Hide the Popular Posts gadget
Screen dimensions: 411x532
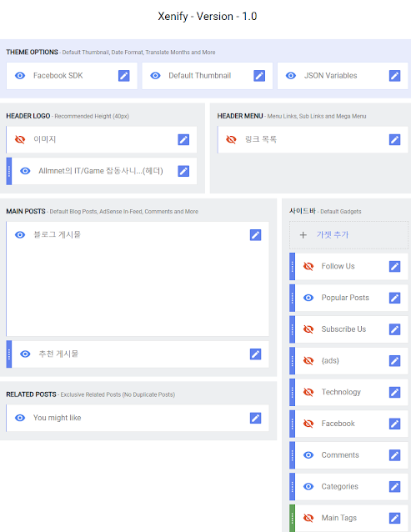pos(308,298)
